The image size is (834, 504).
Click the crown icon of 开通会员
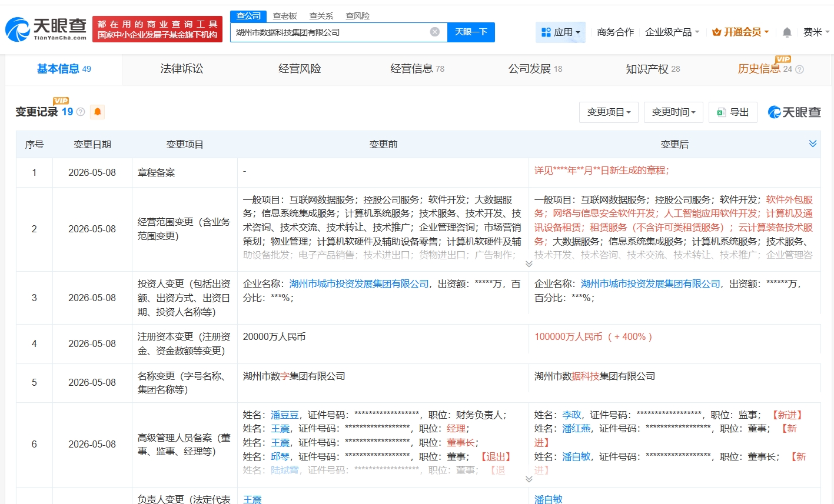point(716,32)
